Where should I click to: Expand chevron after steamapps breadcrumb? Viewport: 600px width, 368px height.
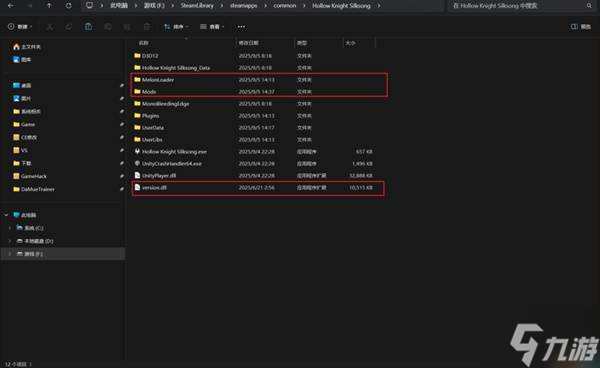265,6
